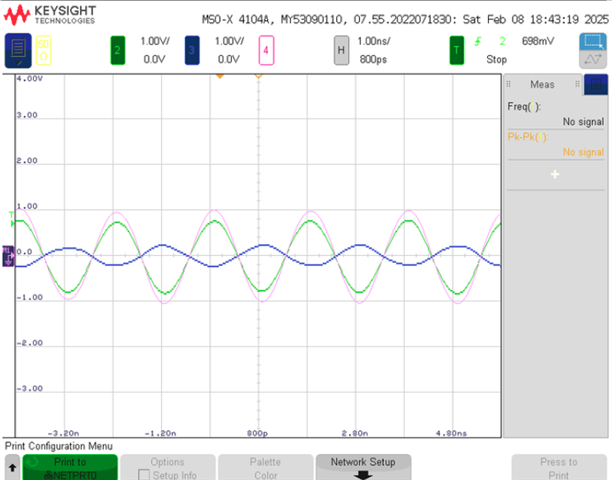The width and height of the screenshot is (612, 480).
Task: Open Horizontal H settings button
Action: point(341,50)
